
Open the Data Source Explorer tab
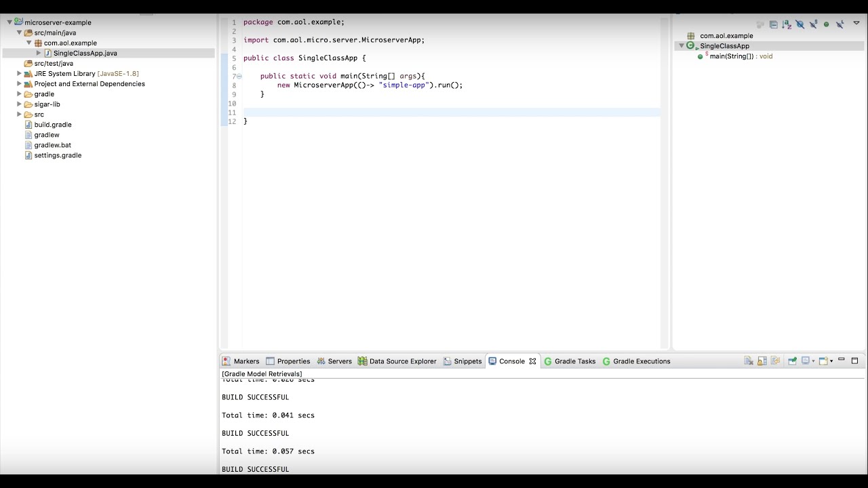pos(397,361)
